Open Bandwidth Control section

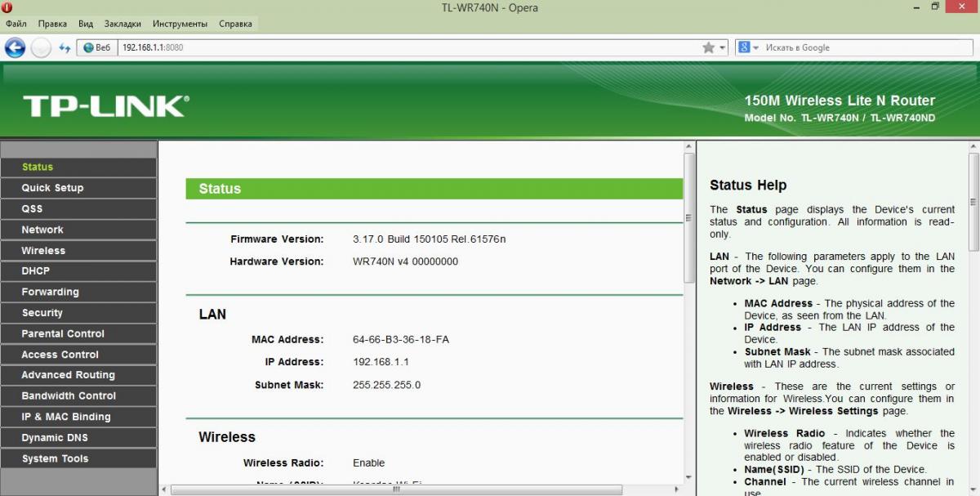(78, 395)
